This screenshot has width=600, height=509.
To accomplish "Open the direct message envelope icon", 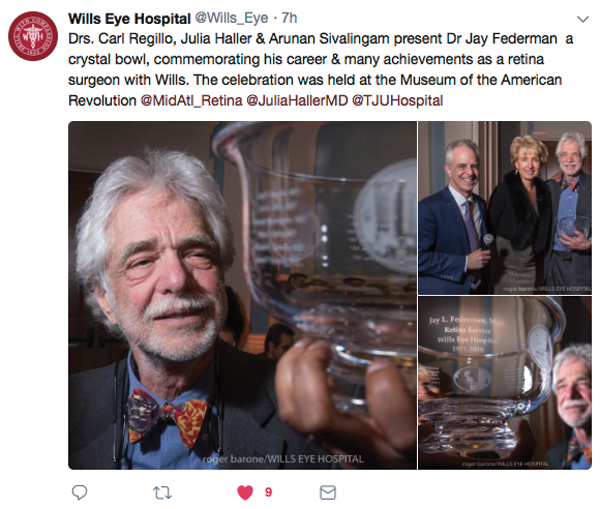I will (x=328, y=493).
